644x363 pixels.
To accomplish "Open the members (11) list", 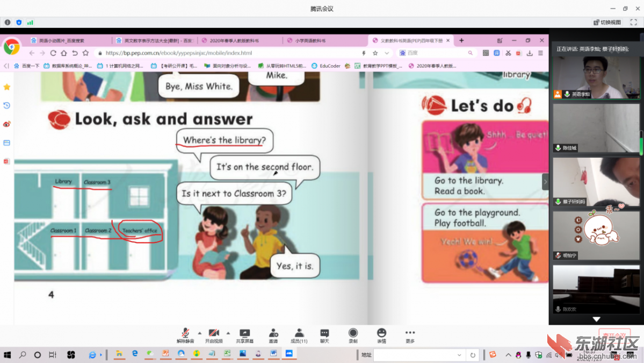I will click(x=299, y=336).
